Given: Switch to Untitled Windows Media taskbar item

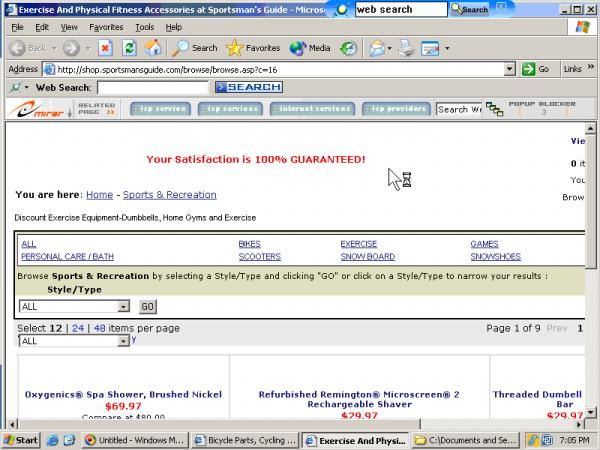Looking at the screenshot, I should (136, 440).
